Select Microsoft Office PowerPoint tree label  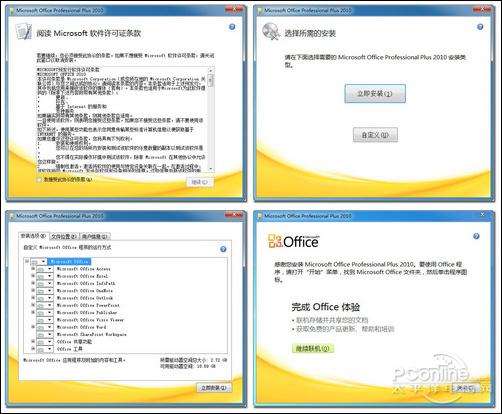(88, 305)
